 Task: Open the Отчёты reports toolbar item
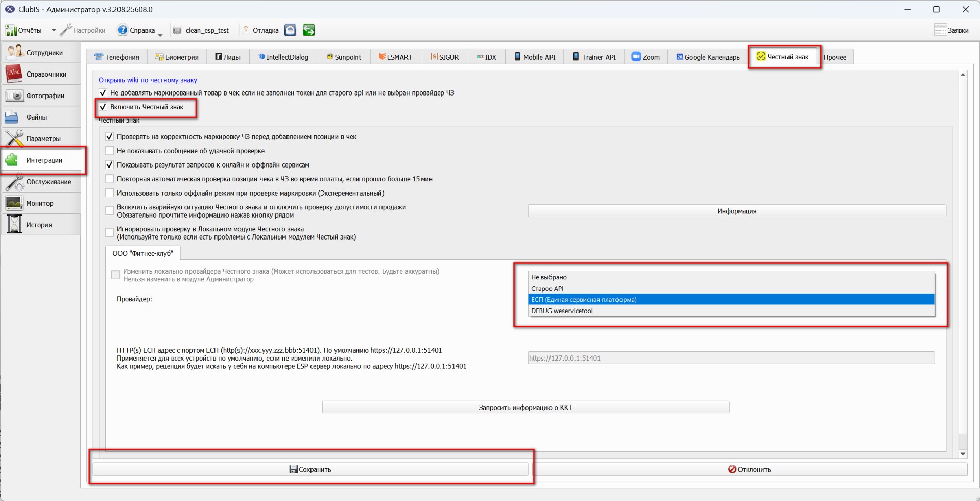[24, 30]
